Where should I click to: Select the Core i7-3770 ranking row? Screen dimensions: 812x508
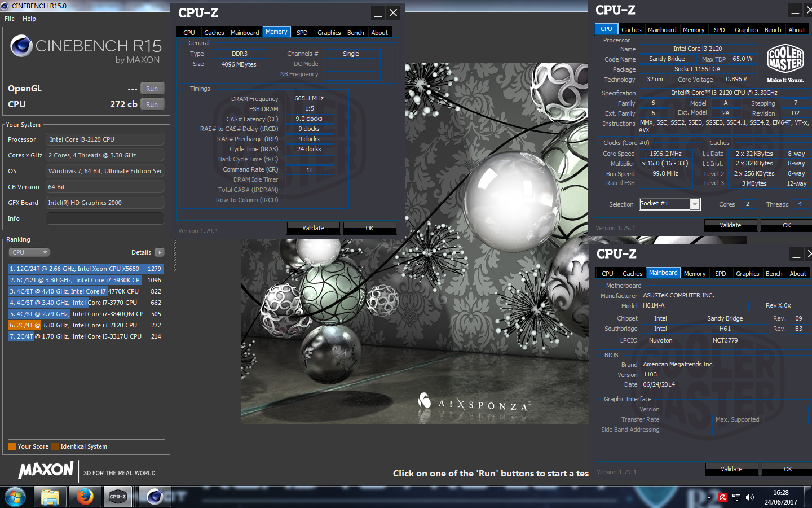point(86,303)
